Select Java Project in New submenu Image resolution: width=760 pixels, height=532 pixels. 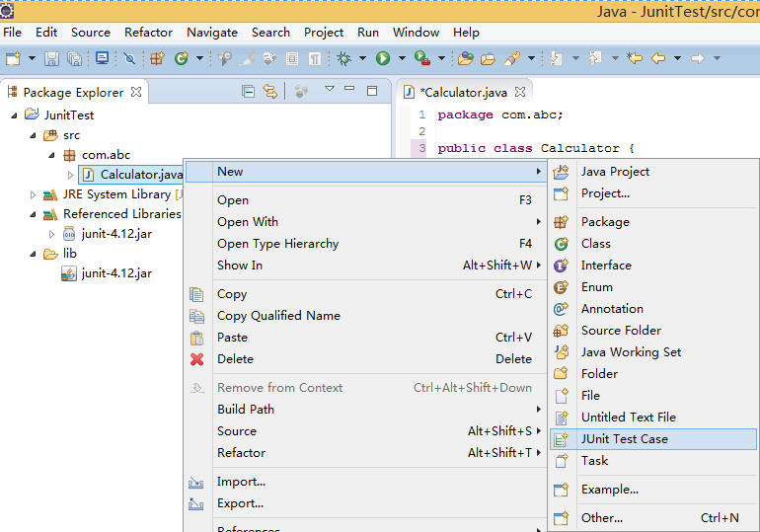653,172
